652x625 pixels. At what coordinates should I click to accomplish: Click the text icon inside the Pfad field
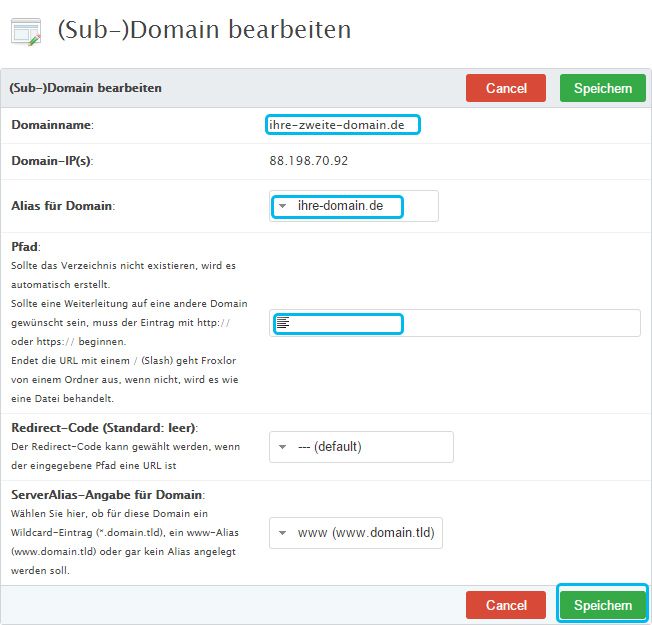click(283, 323)
